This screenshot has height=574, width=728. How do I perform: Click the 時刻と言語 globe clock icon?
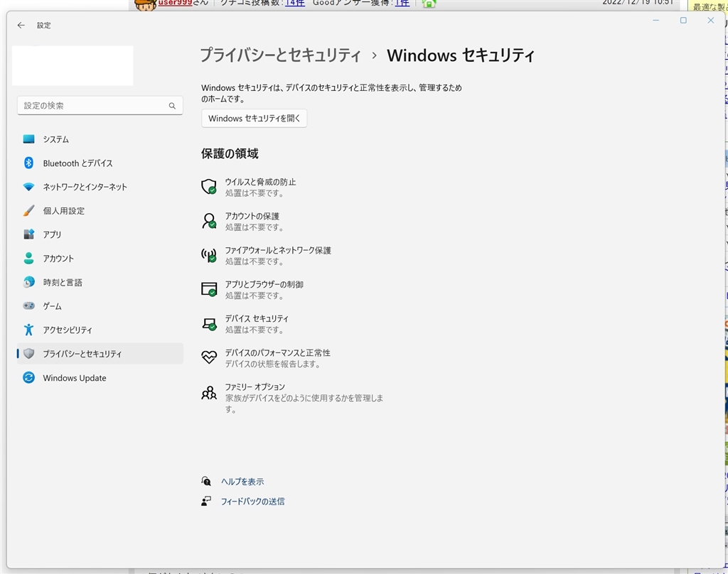point(28,282)
